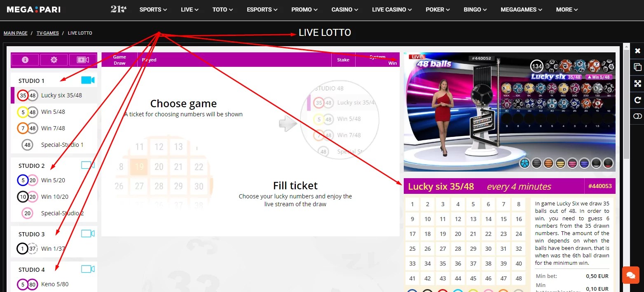Expand the More menu
Screen dimensions: 644x292
click(x=567, y=9)
